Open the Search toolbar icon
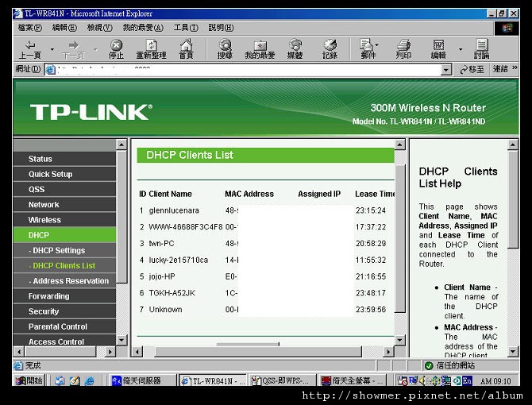 pyautogui.click(x=225, y=44)
